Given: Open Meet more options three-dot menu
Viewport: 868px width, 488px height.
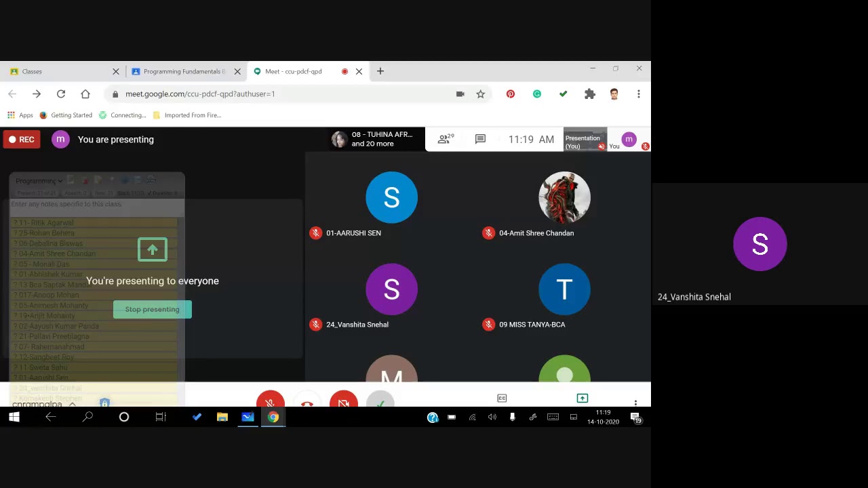Looking at the screenshot, I should tap(635, 402).
